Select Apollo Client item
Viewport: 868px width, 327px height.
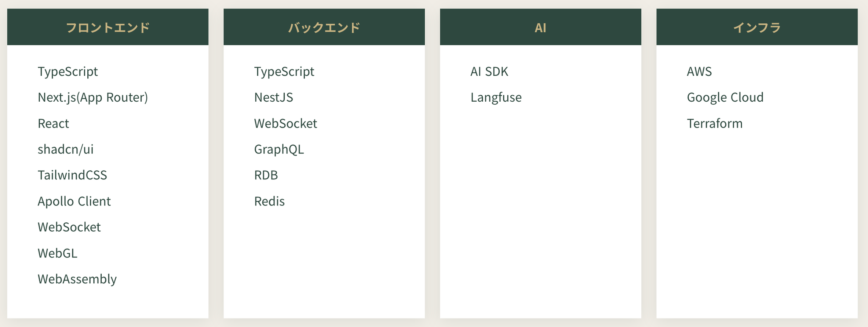(x=74, y=201)
